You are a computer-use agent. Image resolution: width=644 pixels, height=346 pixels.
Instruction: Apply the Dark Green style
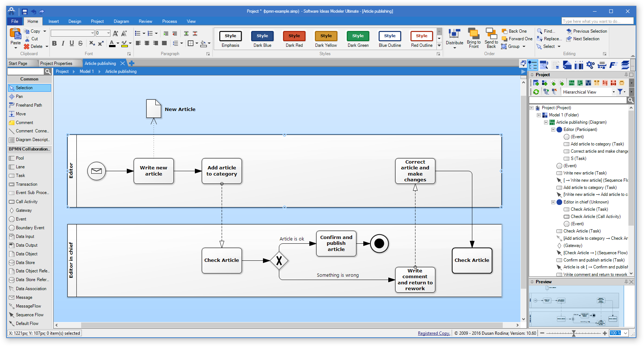(358, 36)
